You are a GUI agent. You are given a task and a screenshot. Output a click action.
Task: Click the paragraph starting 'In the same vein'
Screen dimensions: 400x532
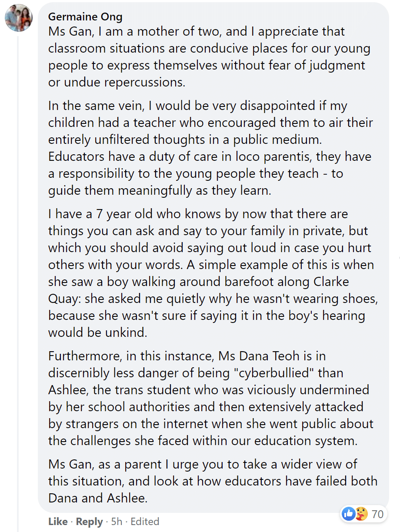tap(211, 148)
